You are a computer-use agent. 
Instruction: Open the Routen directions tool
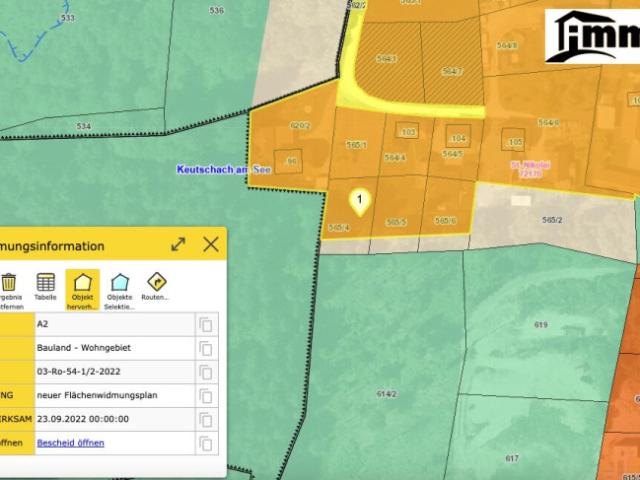pos(156,287)
